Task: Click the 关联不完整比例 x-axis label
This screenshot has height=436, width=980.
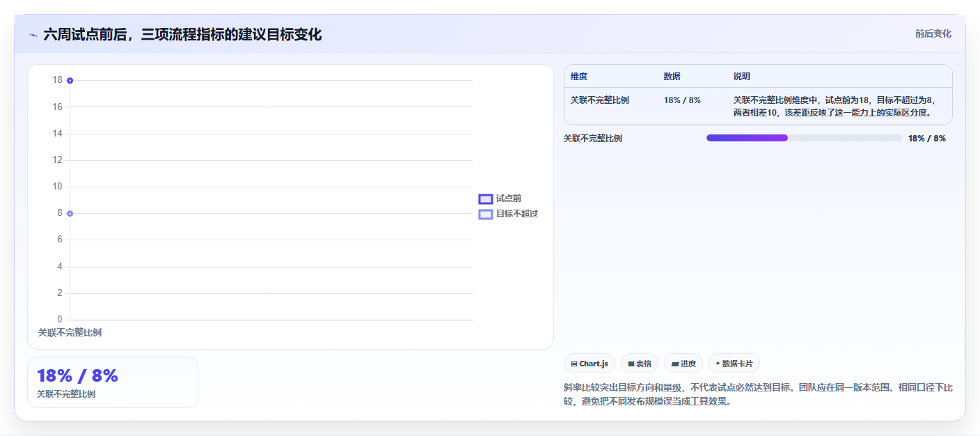Action: (x=70, y=333)
